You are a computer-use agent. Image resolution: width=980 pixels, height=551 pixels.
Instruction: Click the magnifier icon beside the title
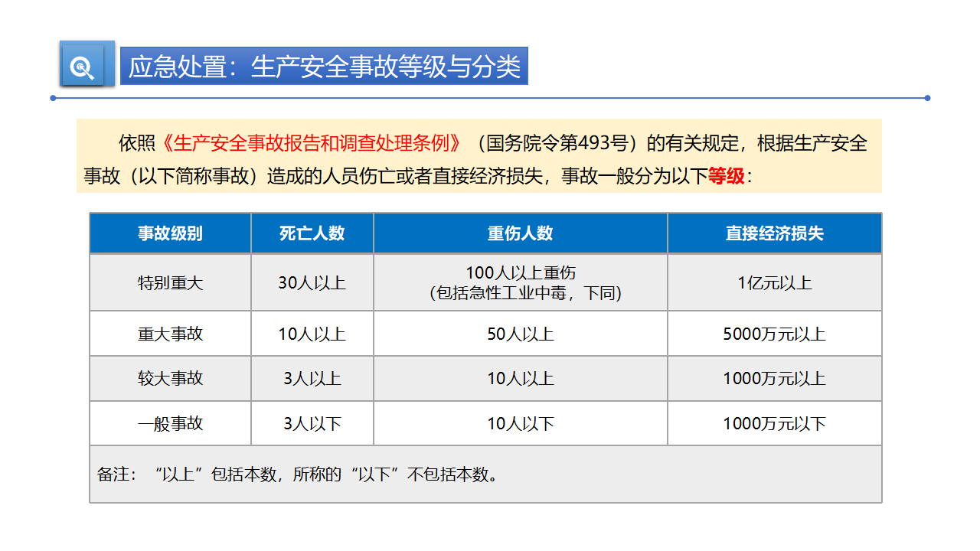point(87,64)
